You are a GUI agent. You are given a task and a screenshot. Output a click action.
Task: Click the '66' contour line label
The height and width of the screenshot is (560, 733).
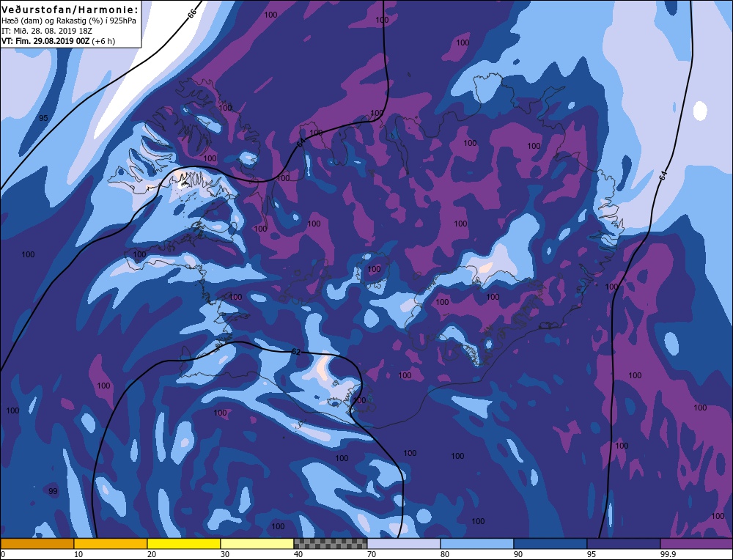[191, 13]
